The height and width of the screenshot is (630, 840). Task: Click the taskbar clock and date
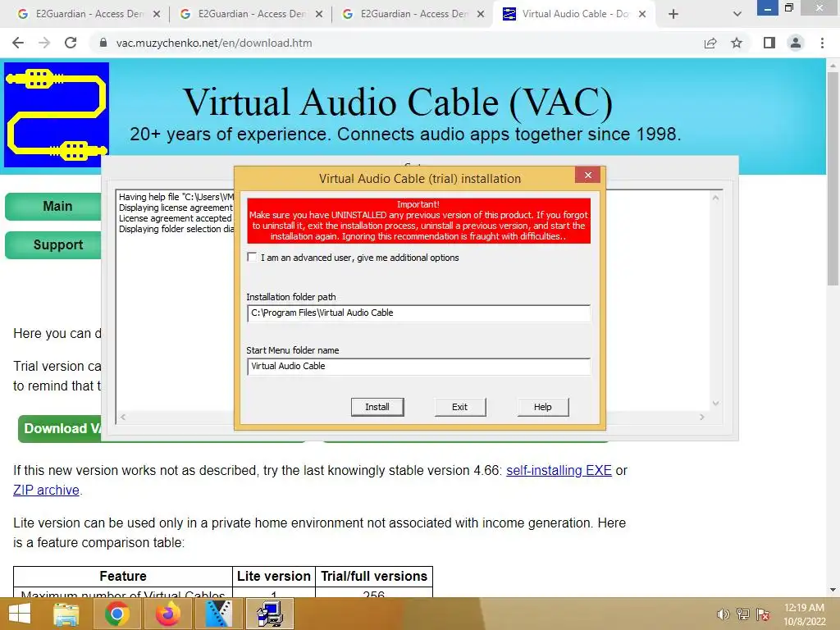804,614
